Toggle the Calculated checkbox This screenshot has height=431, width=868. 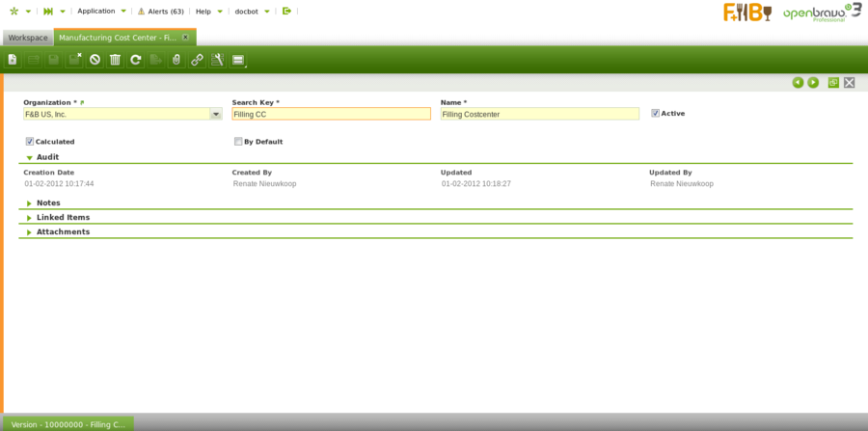click(30, 141)
